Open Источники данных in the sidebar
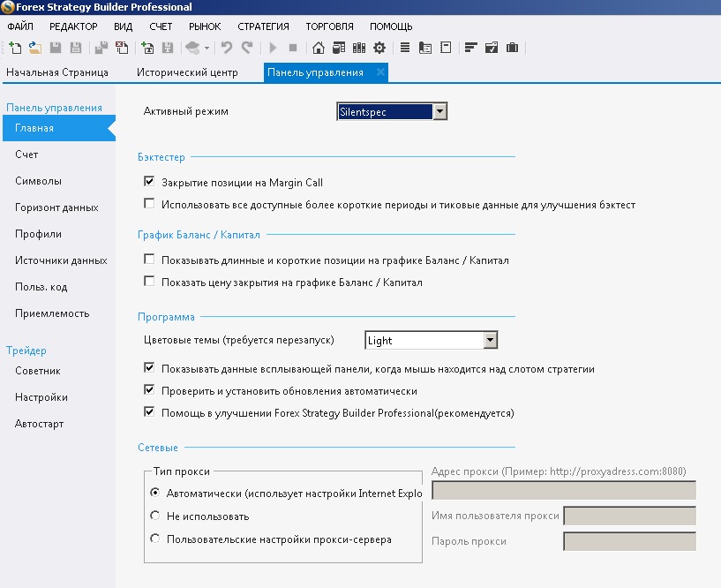The height and width of the screenshot is (588, 721). tap(61, 260)
